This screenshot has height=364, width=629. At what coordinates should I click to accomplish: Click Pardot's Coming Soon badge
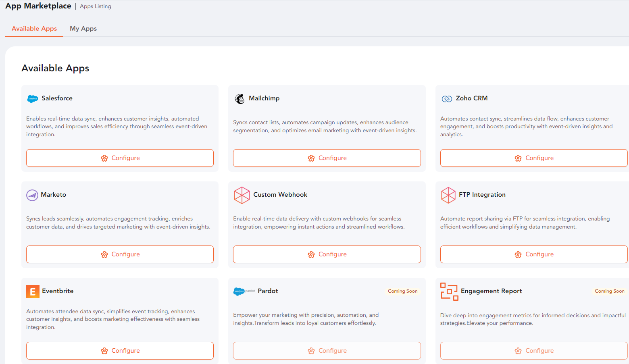point(402,291)
